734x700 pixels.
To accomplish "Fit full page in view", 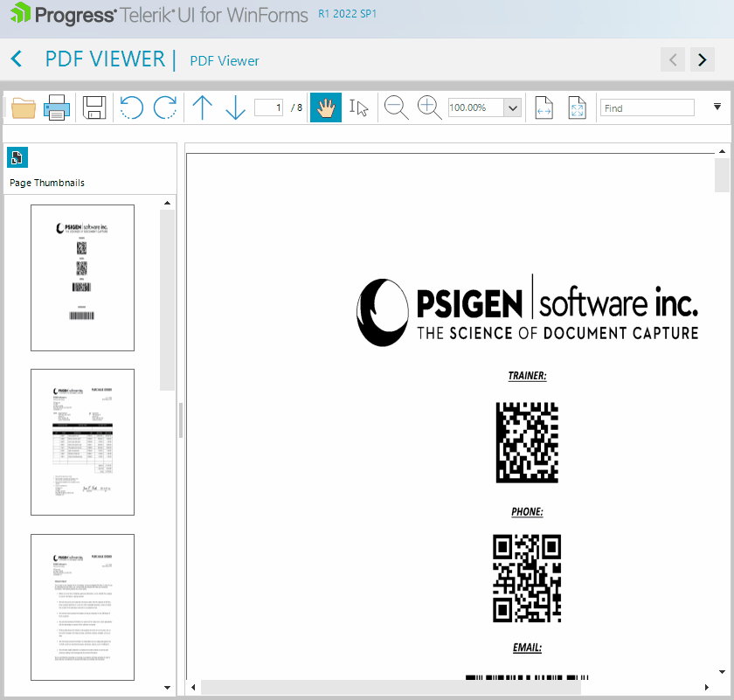I will tap(578, 107).
